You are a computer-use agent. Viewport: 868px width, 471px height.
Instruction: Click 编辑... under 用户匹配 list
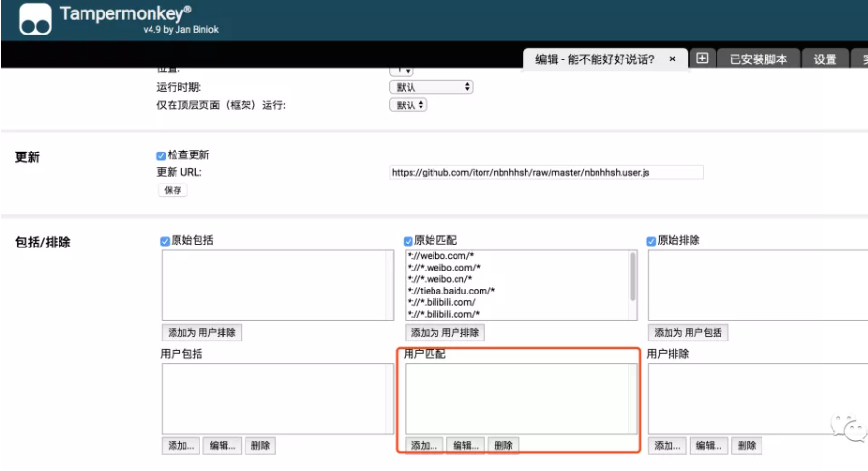tap(465, 445)
